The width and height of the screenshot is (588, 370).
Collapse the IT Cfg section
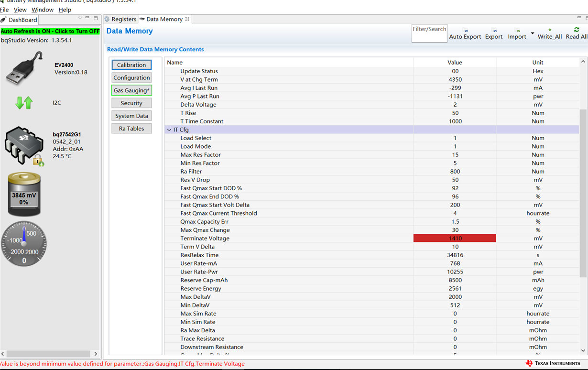coord(169,130)
